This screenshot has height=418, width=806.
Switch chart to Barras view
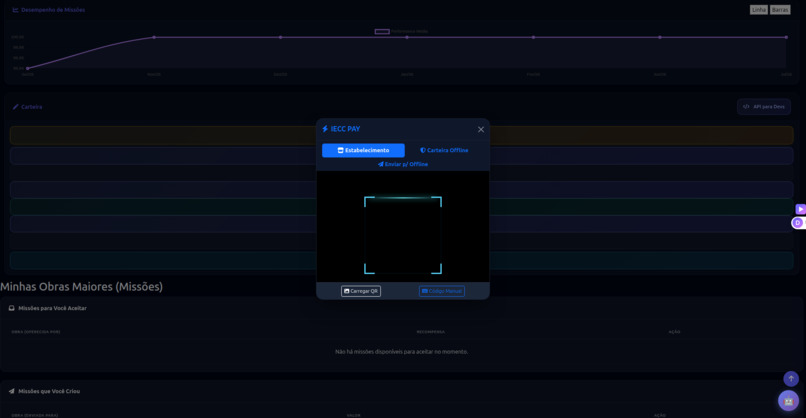[x=780, y=10]
